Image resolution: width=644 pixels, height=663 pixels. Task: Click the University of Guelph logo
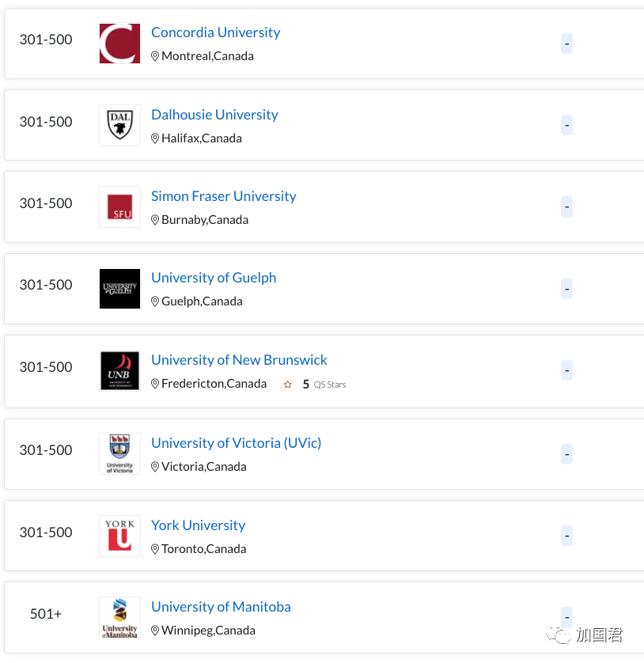[x=119, y=289]
